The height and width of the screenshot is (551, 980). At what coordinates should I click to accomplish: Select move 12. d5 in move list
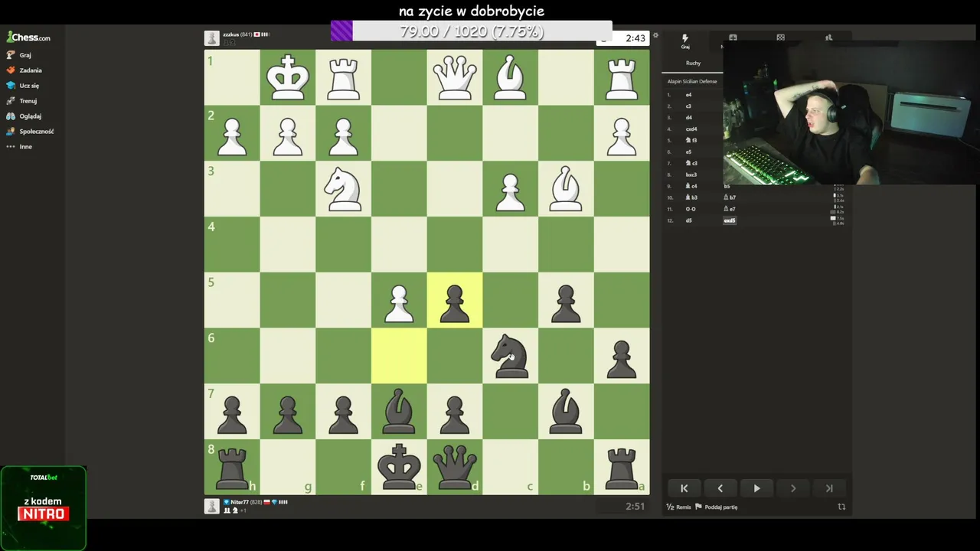(x=689, y=220)
